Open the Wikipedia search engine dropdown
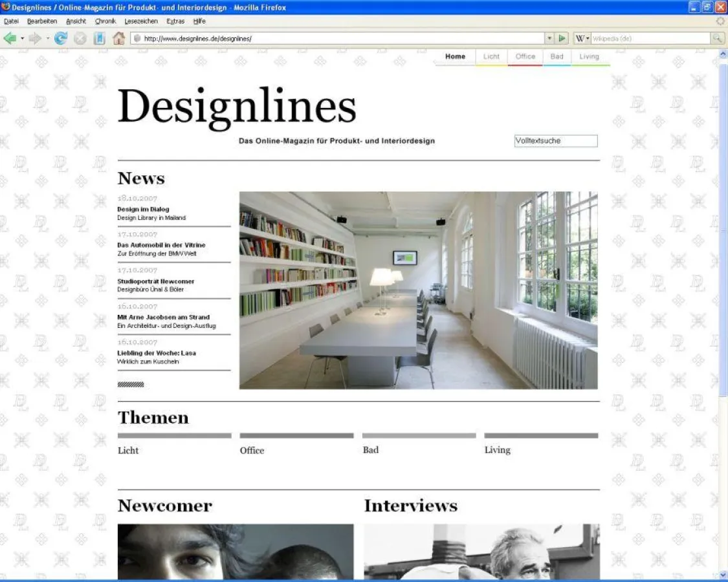 (582, 39)
